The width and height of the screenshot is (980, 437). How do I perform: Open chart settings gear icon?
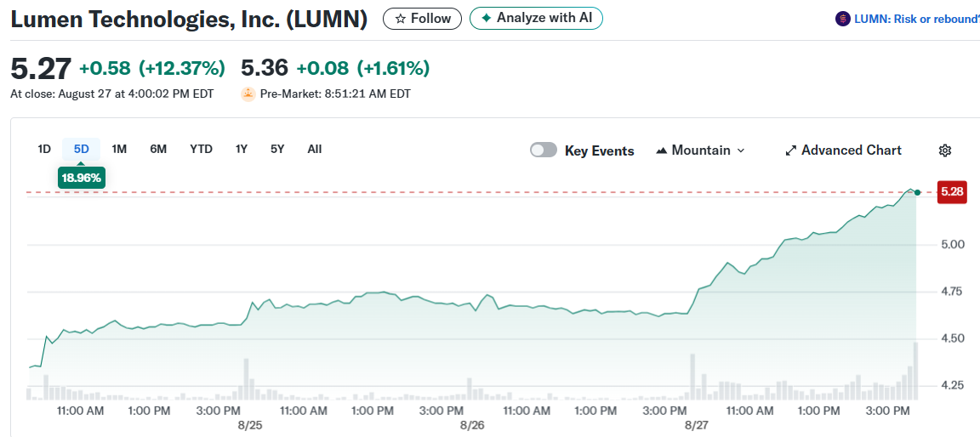[x=944, y=150]
